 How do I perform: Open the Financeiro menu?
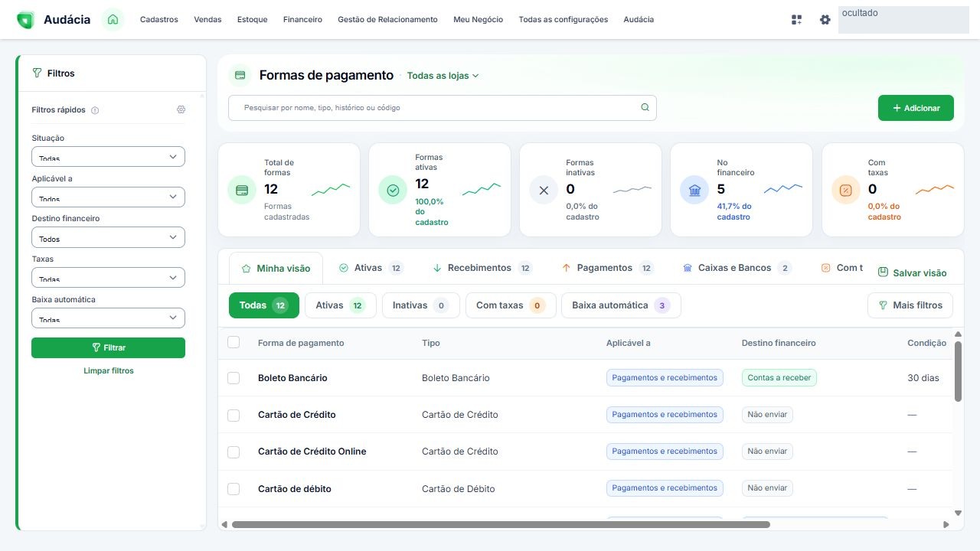point(302,20)
